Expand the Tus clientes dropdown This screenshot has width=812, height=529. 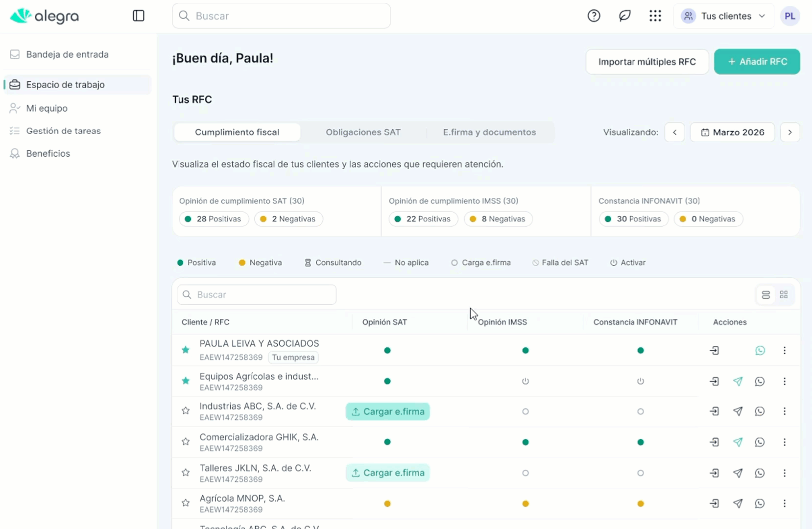coord(723,16)
